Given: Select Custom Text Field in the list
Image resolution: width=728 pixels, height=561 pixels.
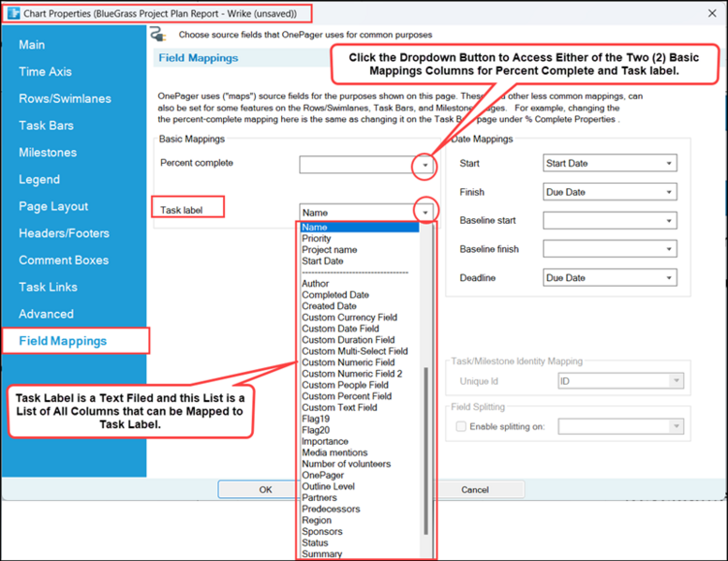Looking at the screenshot, I should (339, 407).
